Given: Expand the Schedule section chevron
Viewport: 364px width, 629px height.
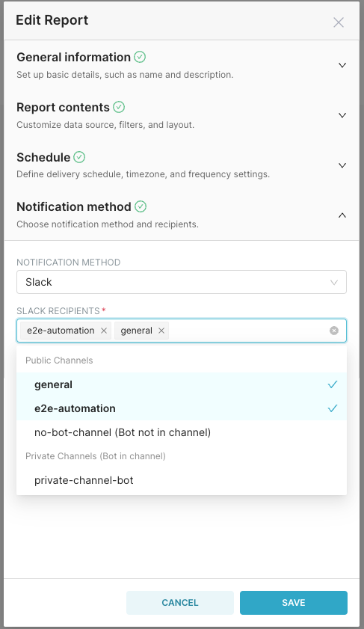Looking at the screenshot, I should 342,165.
